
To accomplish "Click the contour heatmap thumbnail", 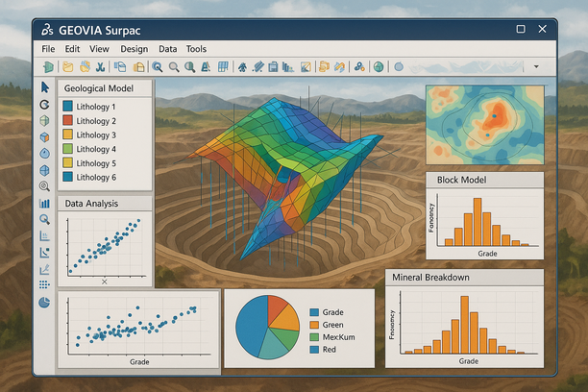I will (x=484, y=124).
